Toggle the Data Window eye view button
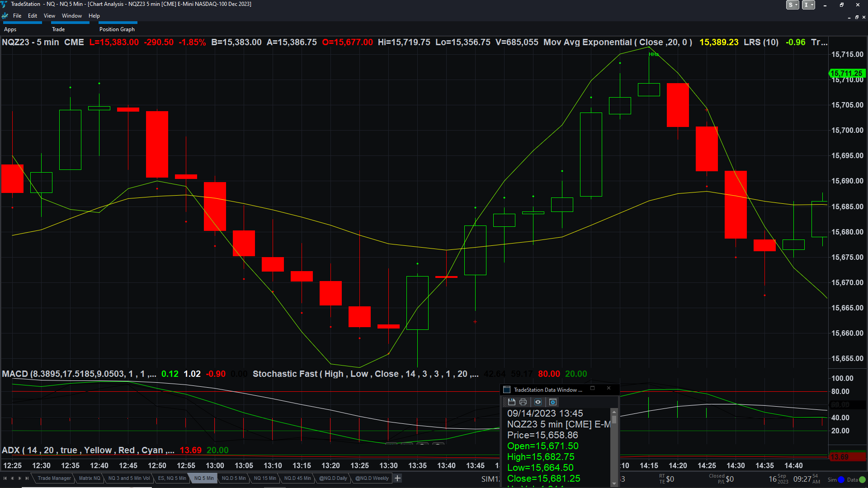Screen dimensions: 868x488 click(x=538, y=402)
